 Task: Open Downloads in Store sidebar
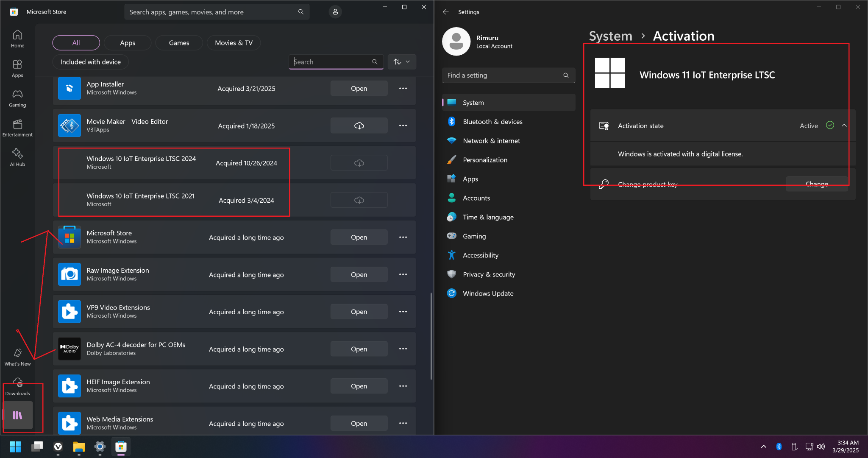pos(17,387)
